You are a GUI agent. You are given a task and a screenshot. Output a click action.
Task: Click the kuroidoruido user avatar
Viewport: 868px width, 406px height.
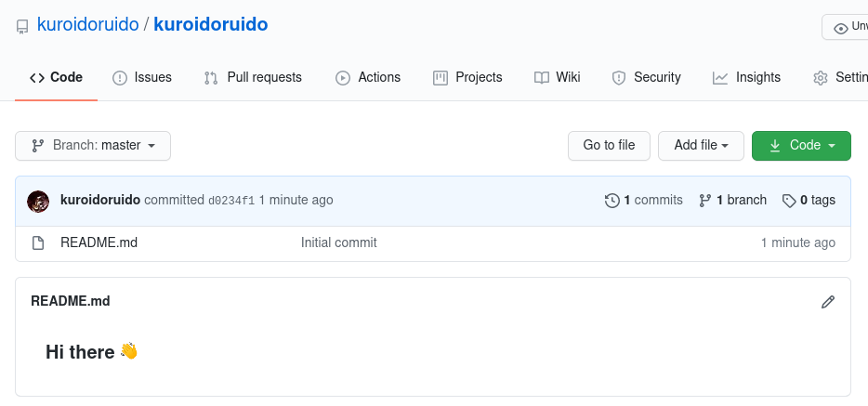coord(38,201)
